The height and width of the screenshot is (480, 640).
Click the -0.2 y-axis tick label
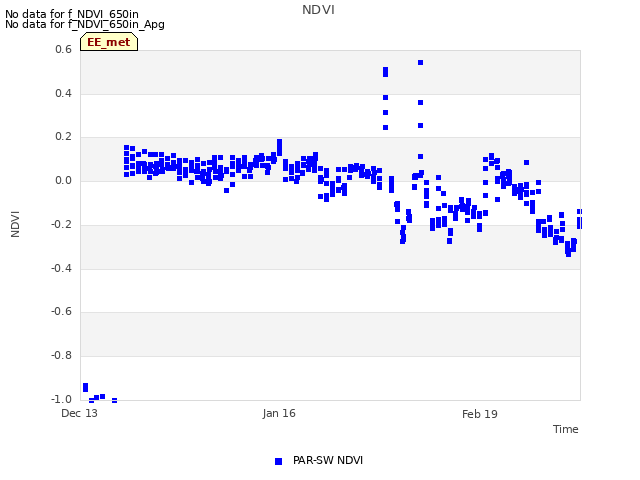pyautogui.click(x=61, y=224)
